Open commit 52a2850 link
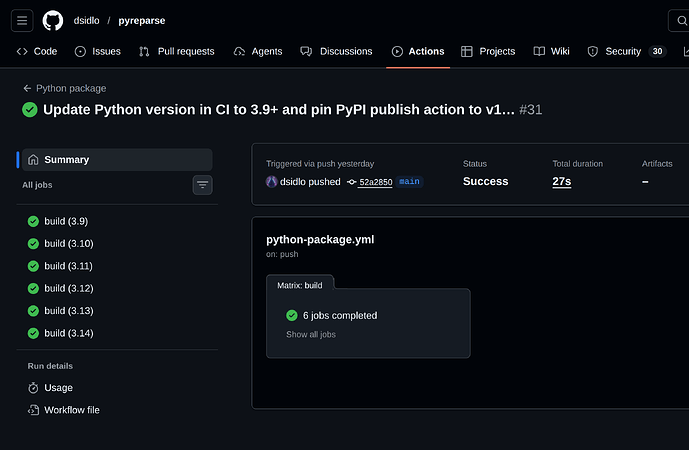The height and width of the screenshot is (450, 689). pos(375,182)
